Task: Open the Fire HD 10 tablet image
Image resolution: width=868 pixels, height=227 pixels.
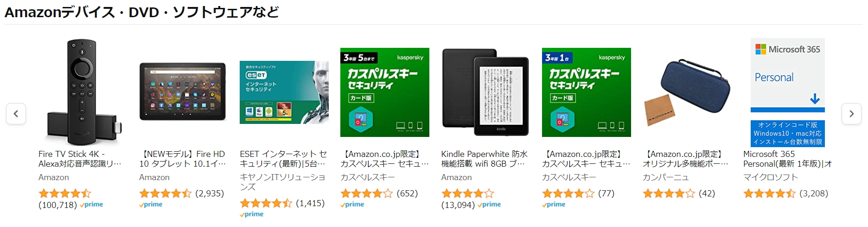Action: tap(183, 92)
